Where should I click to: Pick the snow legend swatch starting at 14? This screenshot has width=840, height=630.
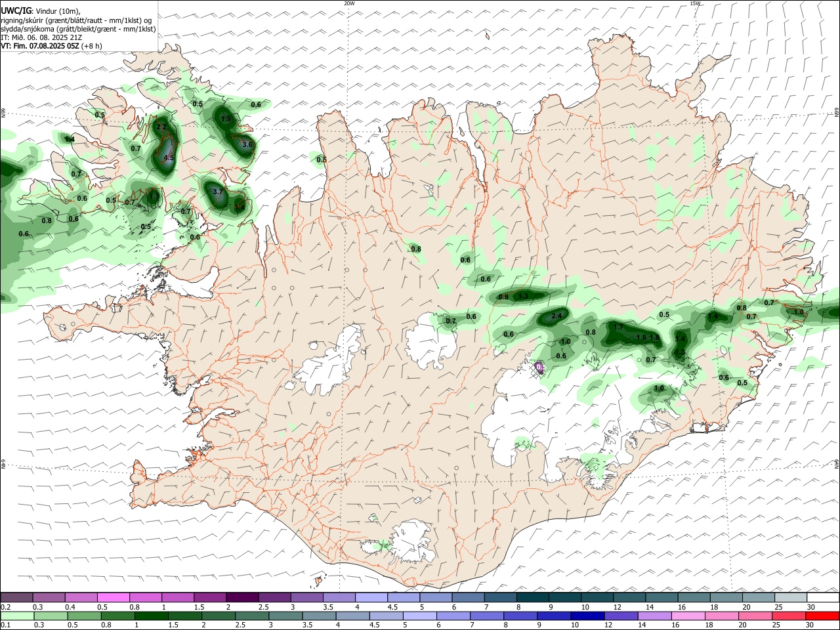661,597
